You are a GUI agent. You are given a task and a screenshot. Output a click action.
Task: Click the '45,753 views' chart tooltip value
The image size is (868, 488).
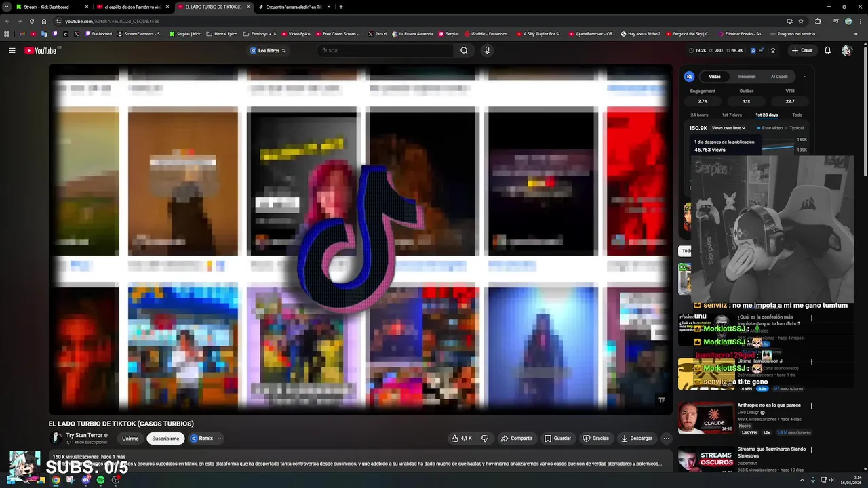[710, 150]
